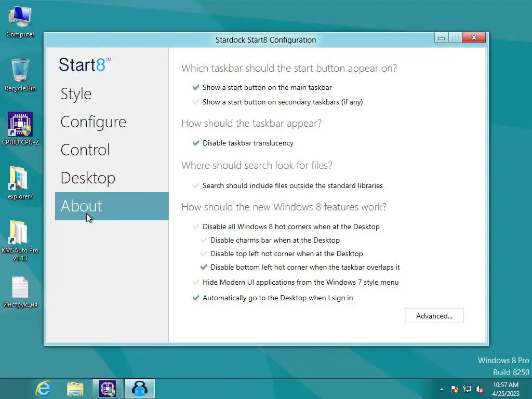
Task: Open File Explorer from the taskbar
Action: point(75,389)
